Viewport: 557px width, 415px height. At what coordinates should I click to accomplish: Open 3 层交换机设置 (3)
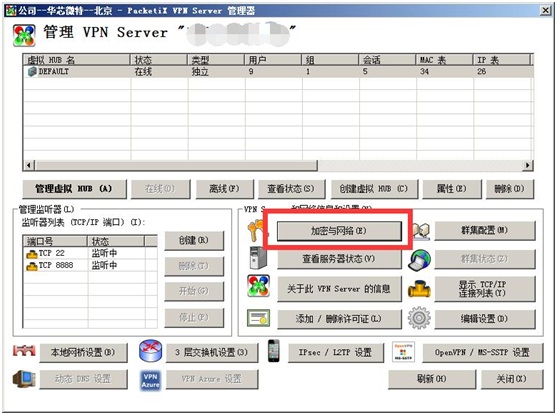point(212,353)
